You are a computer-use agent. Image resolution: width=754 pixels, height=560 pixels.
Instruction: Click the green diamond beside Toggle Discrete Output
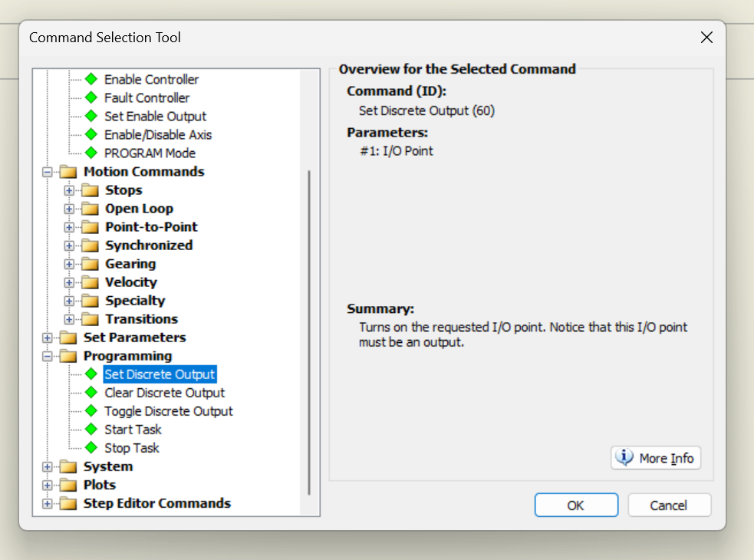(91, 411)
